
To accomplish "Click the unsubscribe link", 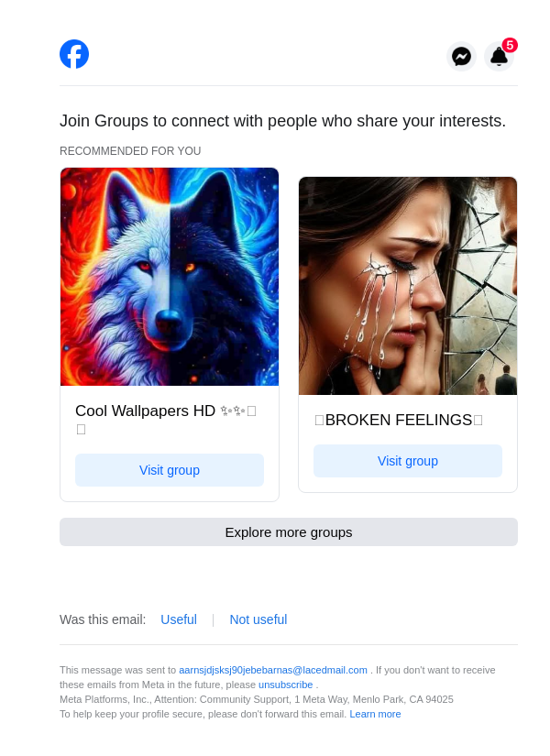I will click(286, 685).
